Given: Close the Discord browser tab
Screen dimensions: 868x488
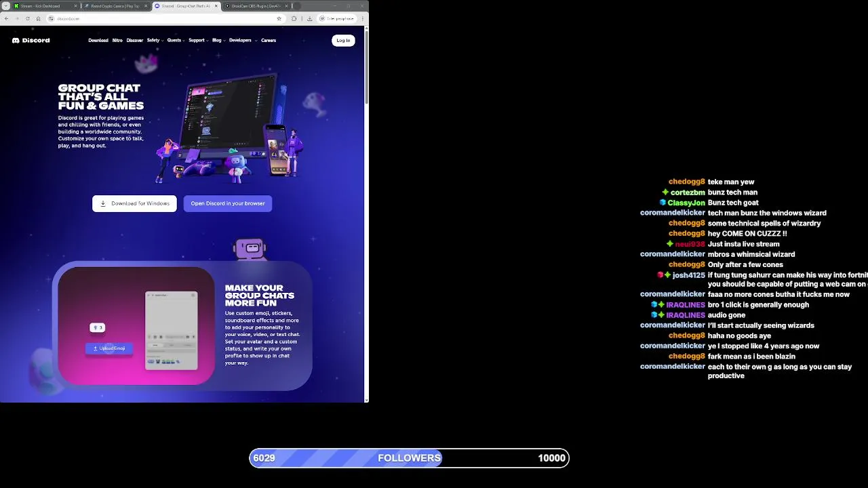Looking at the screenshot, I should [x=216, y=6].
